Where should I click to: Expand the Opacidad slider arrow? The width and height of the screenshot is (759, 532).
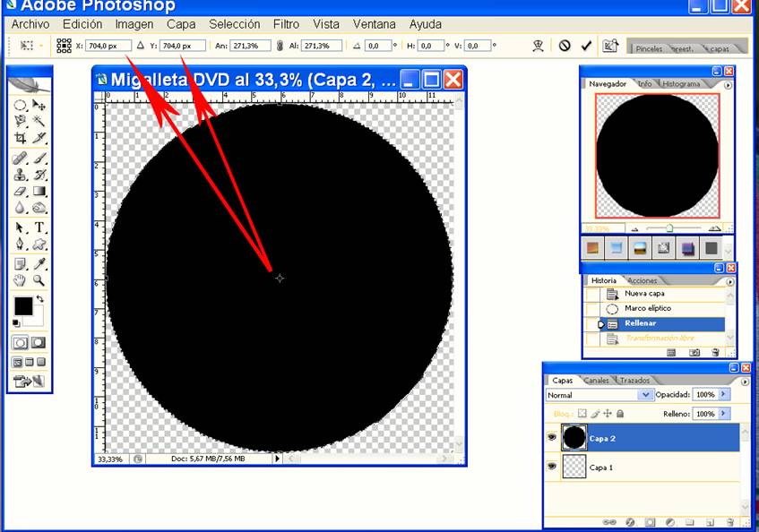point(724,395)
